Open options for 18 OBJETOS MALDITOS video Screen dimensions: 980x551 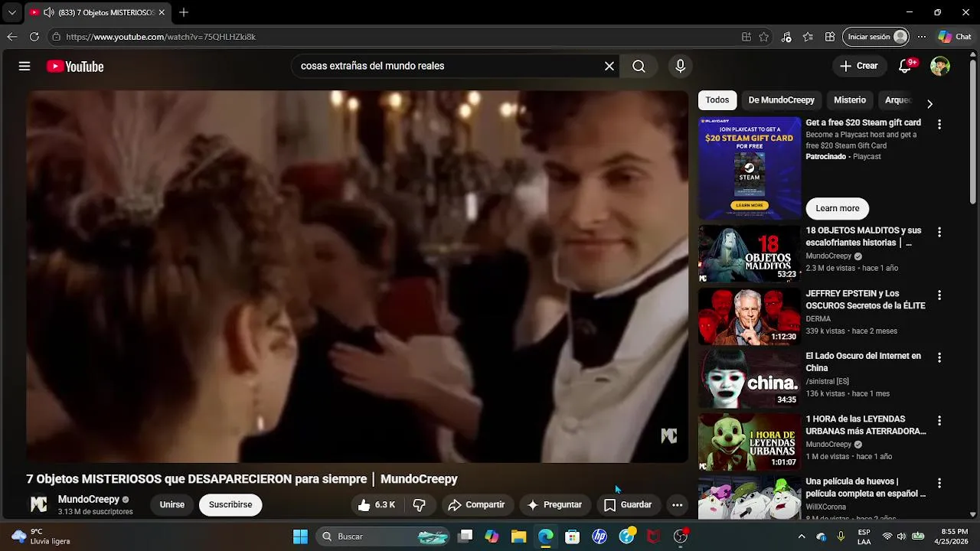pos(939,232)
